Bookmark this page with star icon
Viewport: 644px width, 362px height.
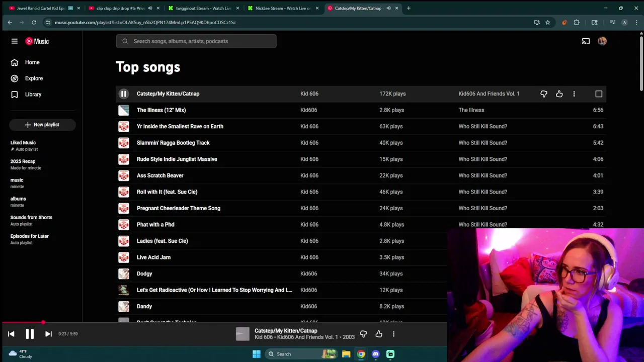click(547, 22)
